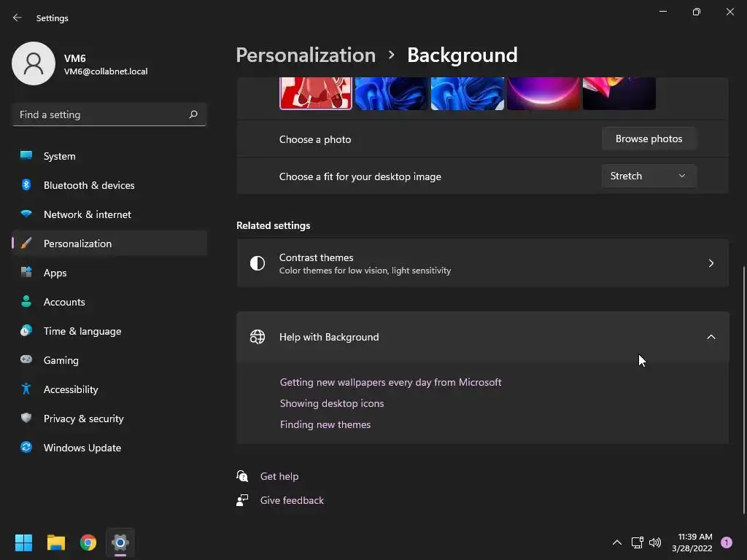Image resolution: width=747 pixels, height=560 pixels.
Task: Click the back arrow in Settings header
Action: 18,17
